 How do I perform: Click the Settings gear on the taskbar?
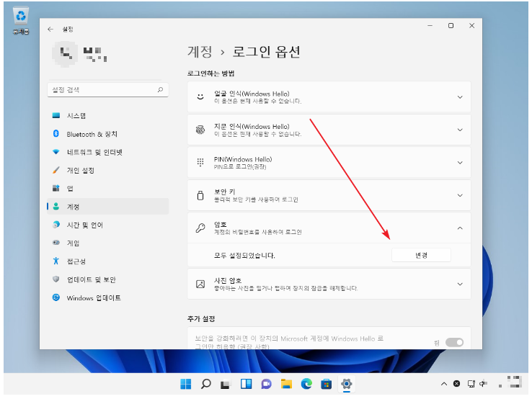347,384
